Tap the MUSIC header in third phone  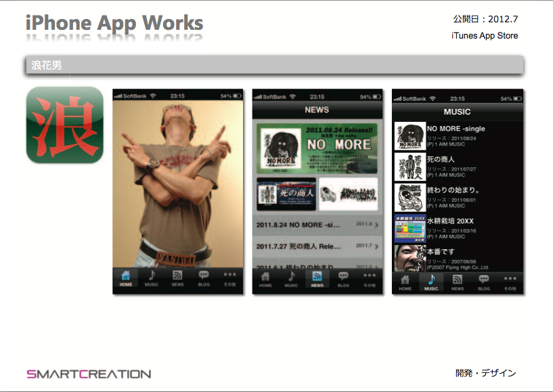pos(458,112)
